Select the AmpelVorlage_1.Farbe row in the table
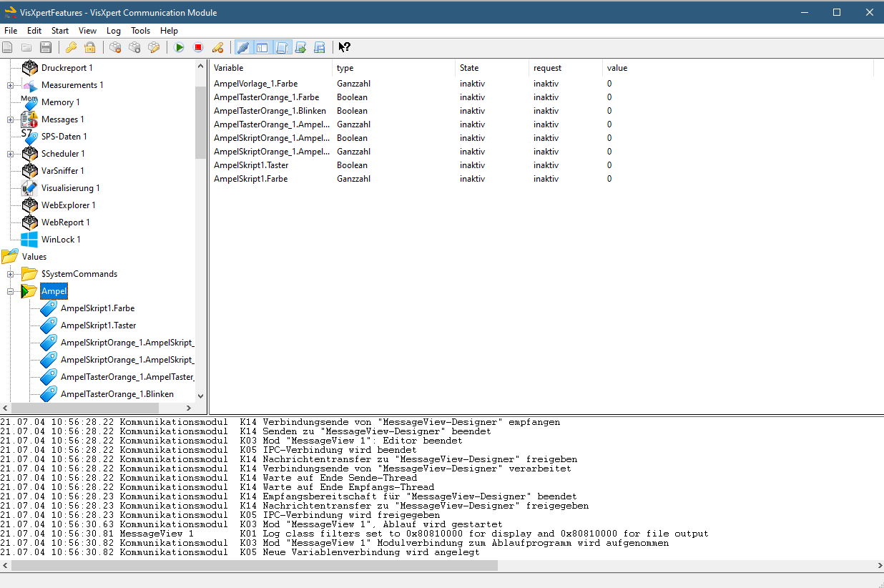The image size is (884, 588). click(x=255, y=84)
